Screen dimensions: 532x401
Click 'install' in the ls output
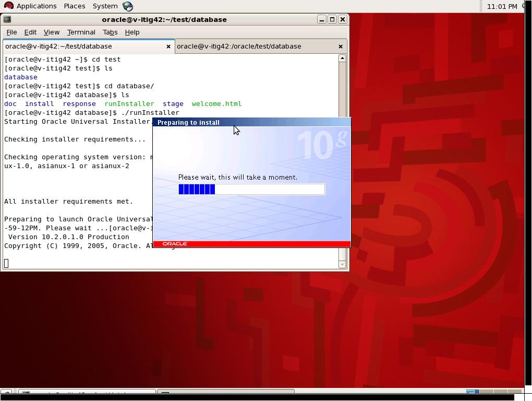coord(39,103)
